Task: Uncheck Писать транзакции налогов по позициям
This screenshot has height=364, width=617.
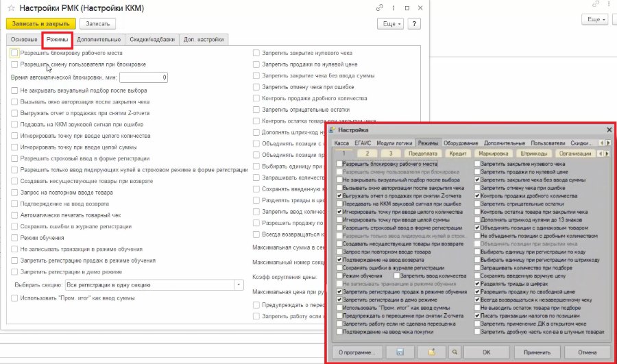Action: (x=477, y=315)
